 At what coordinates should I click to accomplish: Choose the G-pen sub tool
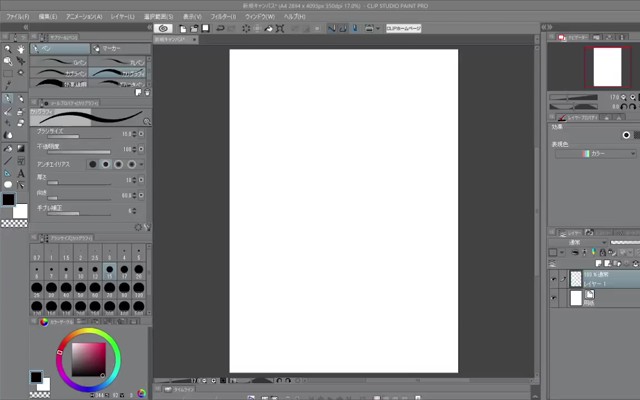[x=59, y=62]
